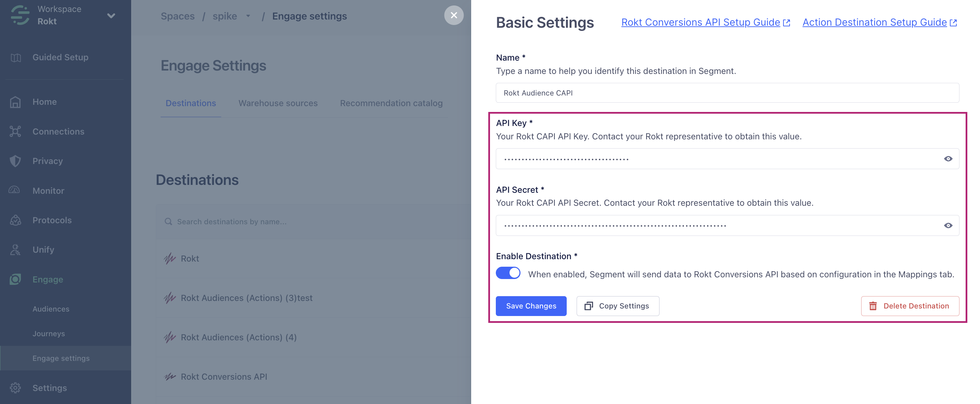980x404 pixels.
Task: Reveal the API Key value
Action: (948, 159)
